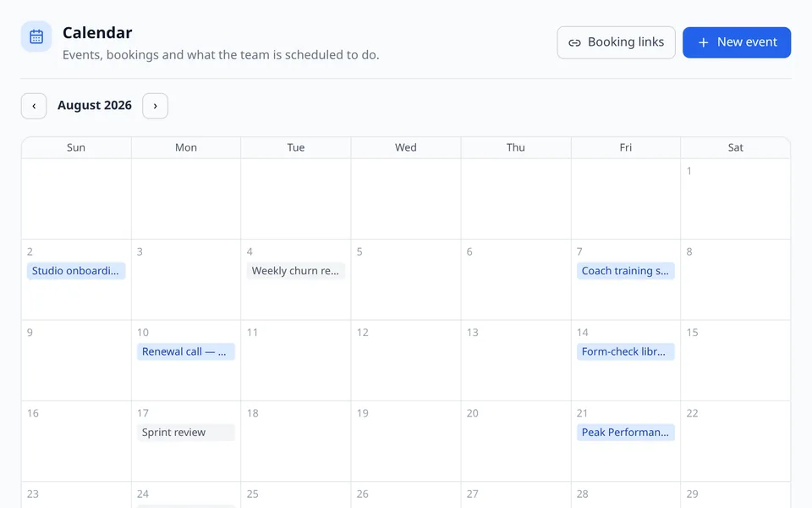Select day 8 on the calendar
812x508 pixels.
735,280
